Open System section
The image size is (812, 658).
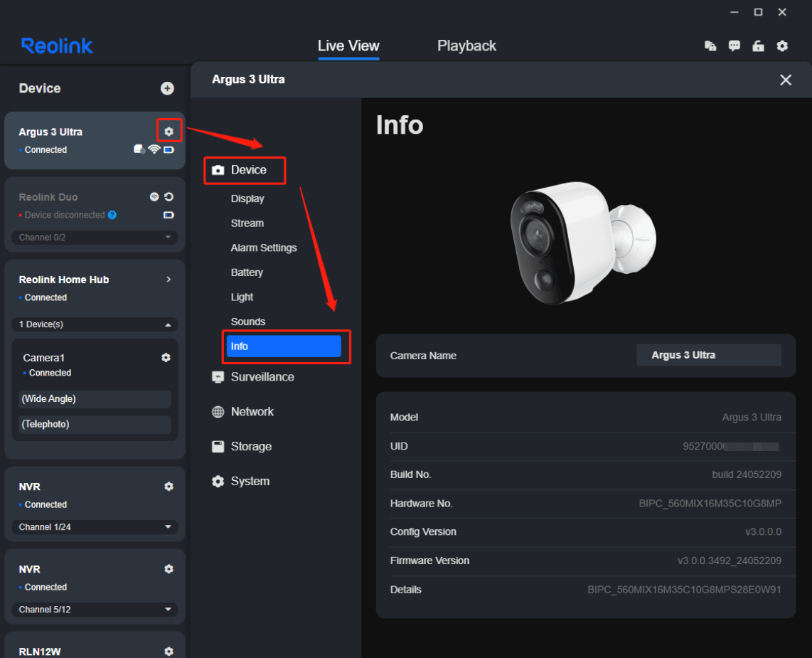click(240, 482)
